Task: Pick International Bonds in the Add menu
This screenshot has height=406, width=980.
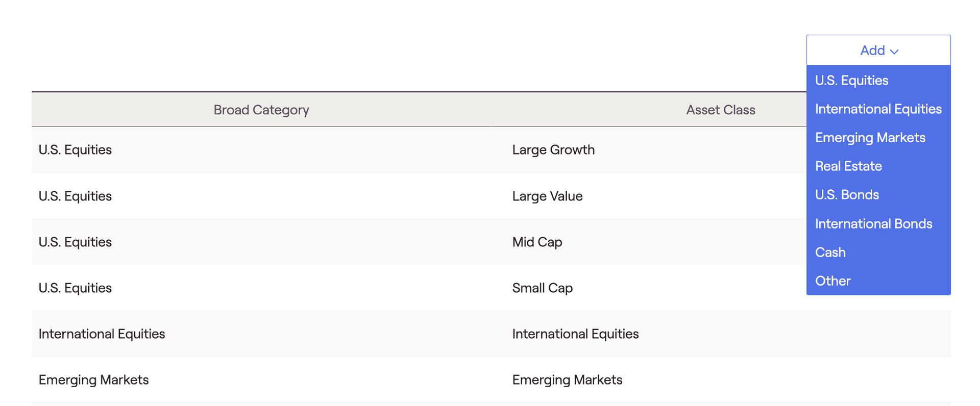Action: coord(878,223)
